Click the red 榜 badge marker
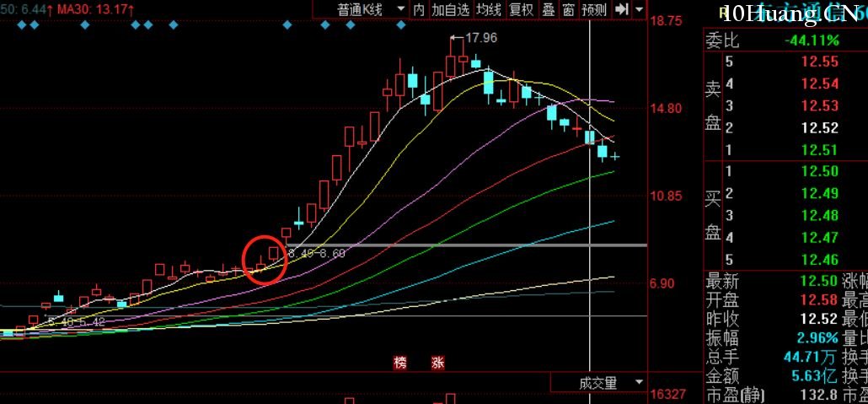 tap(399, 363)
